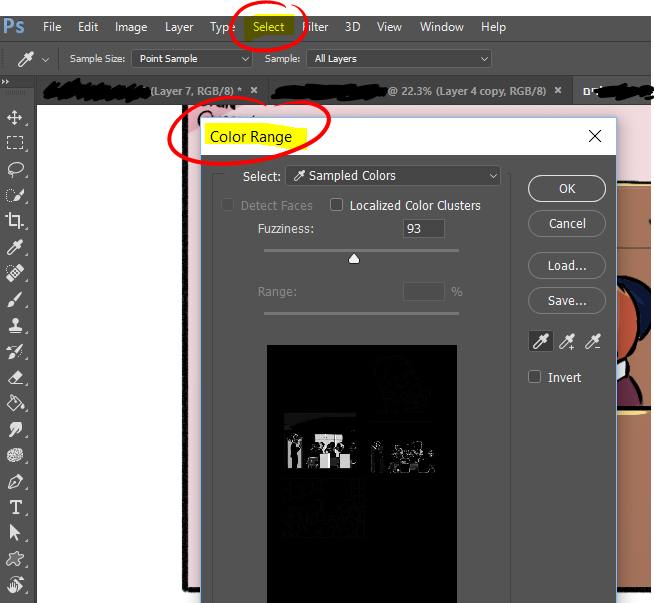Select the Custom Shape tool

click(x=15, y=559)
